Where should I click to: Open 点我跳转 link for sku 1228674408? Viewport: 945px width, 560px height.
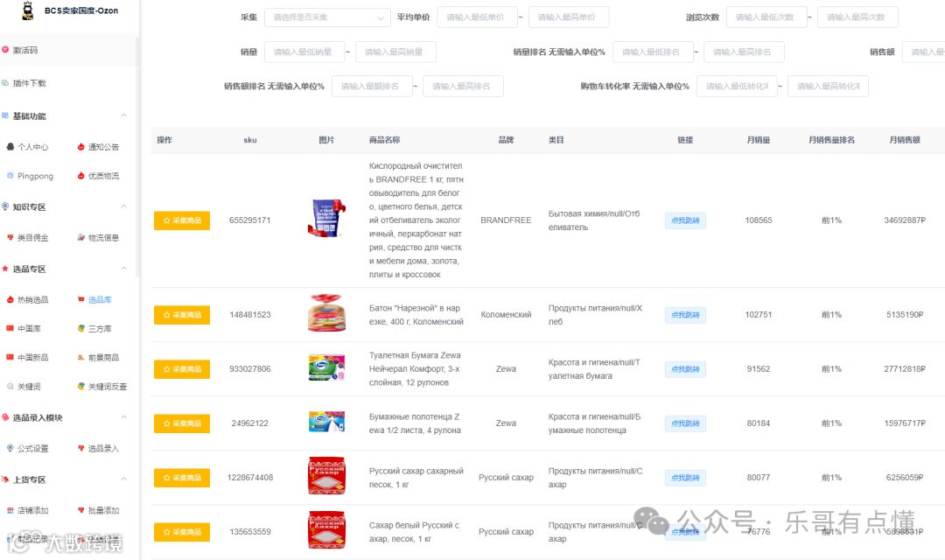click(685, 478)
